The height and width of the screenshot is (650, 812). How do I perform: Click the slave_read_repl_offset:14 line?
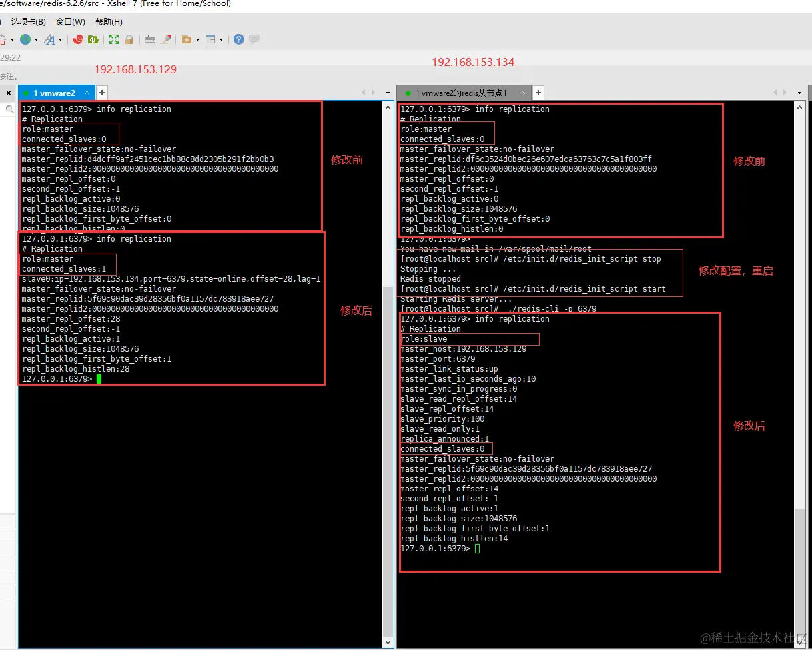458,399
